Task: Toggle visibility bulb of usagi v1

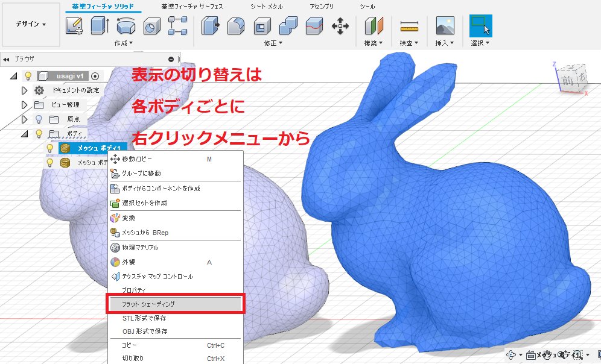Action: 28,76
